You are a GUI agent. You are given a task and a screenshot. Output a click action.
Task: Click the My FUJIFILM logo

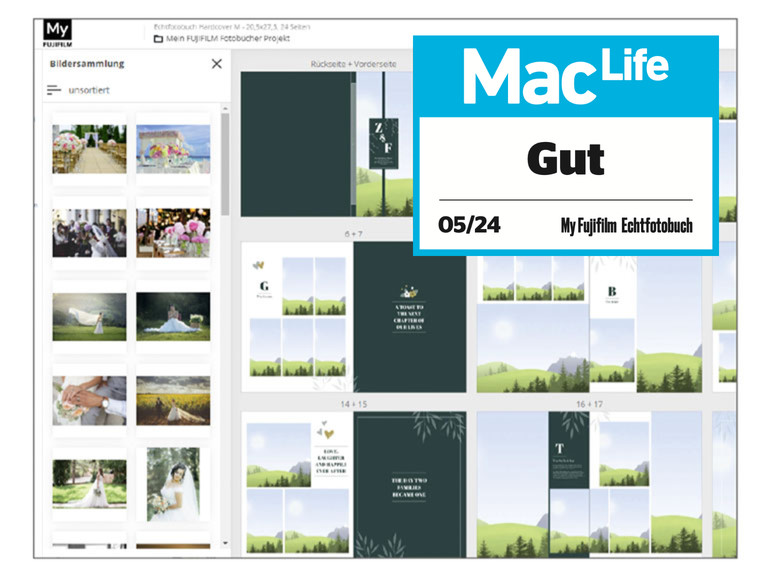[x=57, y=33]
